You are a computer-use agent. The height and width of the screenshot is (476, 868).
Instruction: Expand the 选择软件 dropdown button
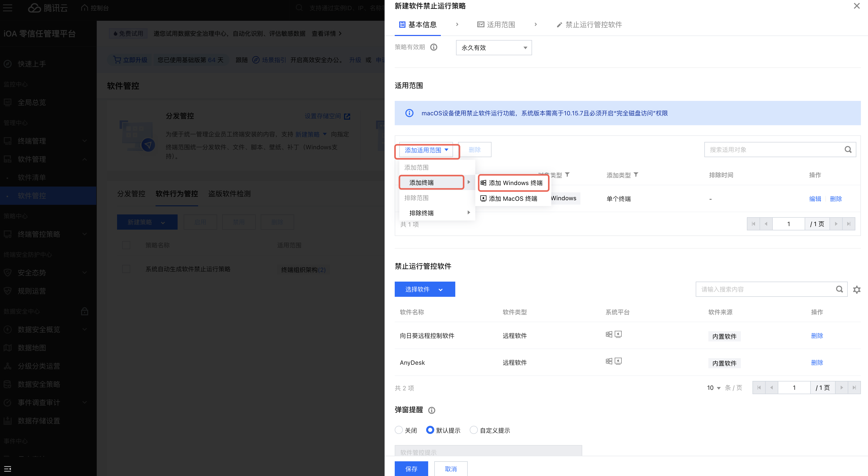[425, 289]
